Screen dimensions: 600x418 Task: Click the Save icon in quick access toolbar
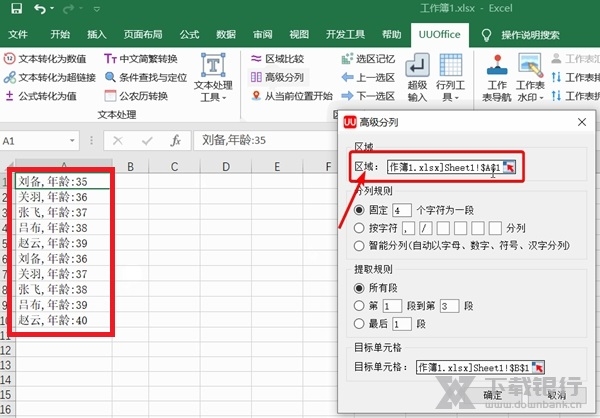coord(16,8)
